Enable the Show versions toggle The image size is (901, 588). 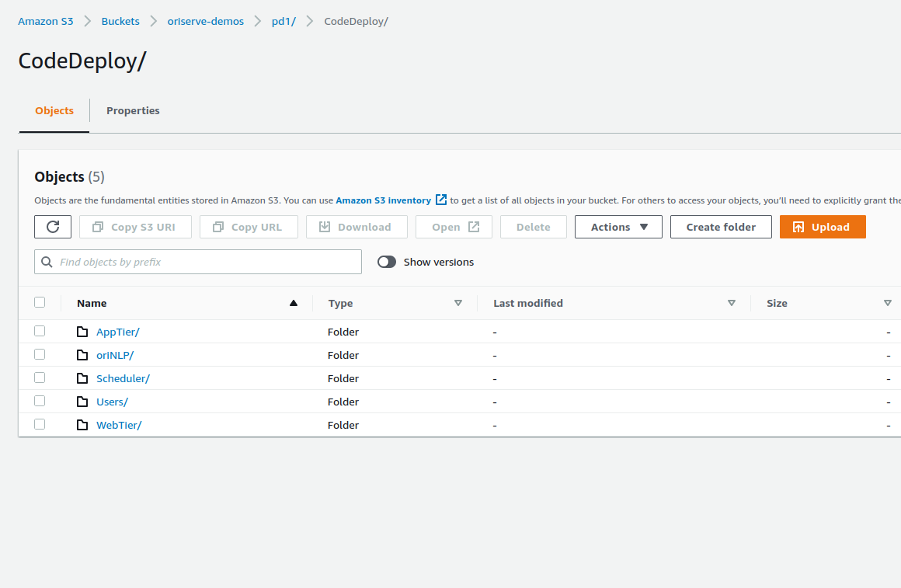(386, 262)
